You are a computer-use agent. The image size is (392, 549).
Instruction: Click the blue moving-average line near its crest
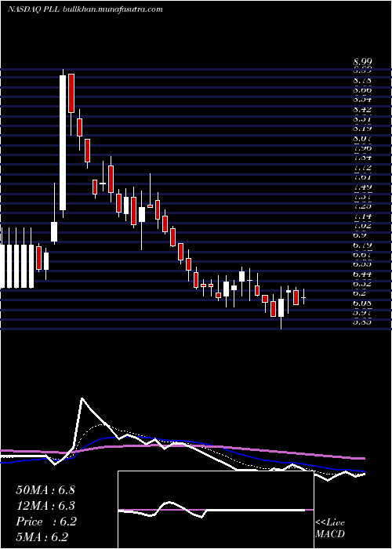click(112, 438)
